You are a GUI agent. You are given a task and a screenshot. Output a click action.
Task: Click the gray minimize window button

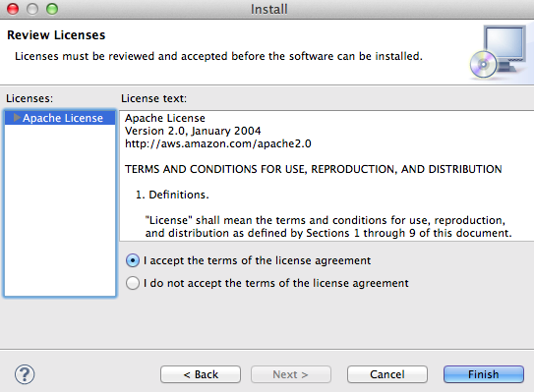point(32,9)
